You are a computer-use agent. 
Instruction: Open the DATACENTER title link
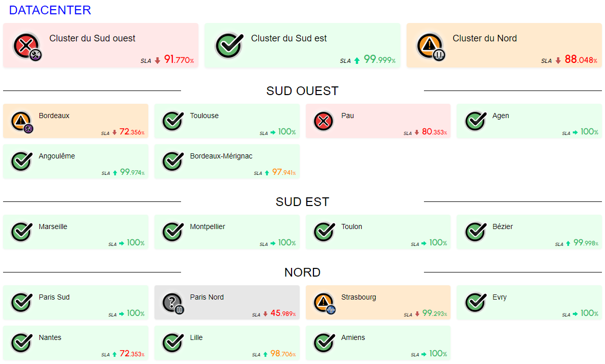coord(50,10)
